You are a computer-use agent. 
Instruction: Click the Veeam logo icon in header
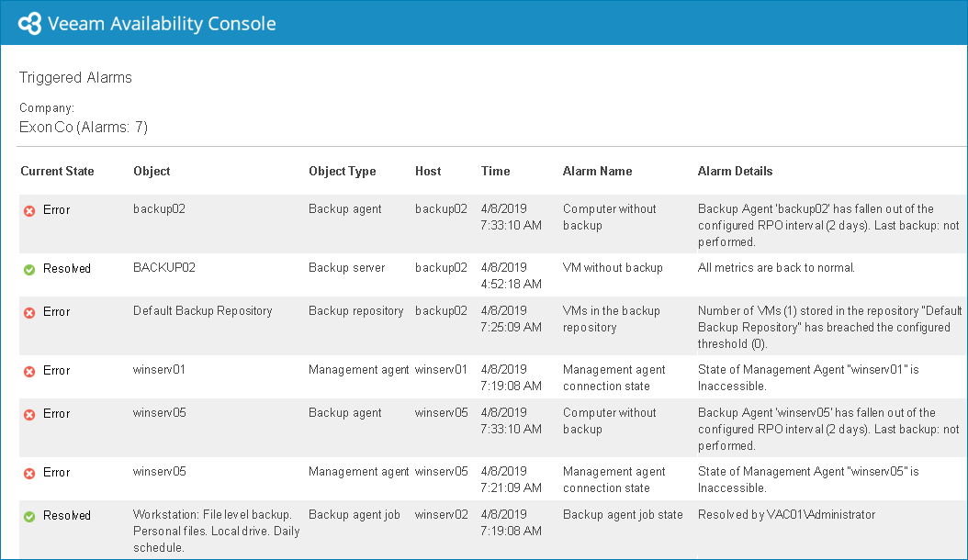point(29,24)
